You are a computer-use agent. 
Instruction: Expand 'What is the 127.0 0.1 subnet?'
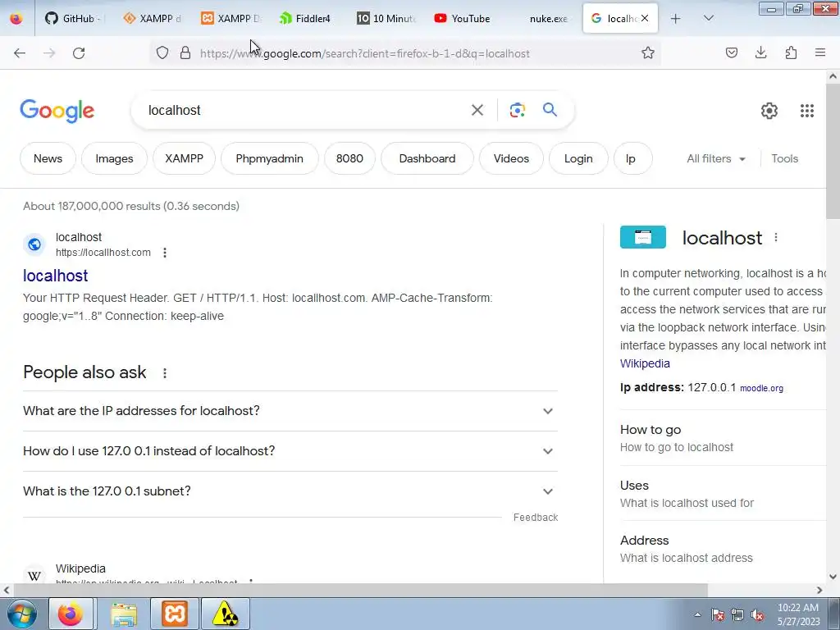(290, 491)
